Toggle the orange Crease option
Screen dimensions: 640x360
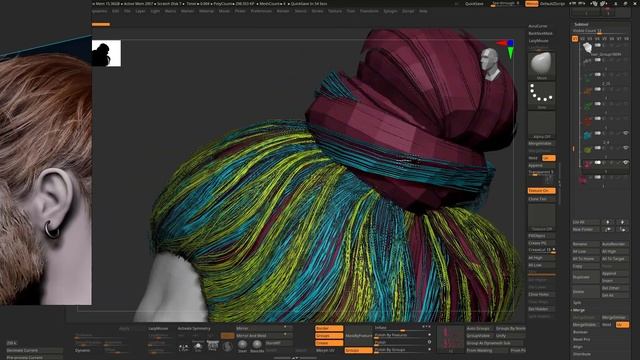tap(329, 343)
